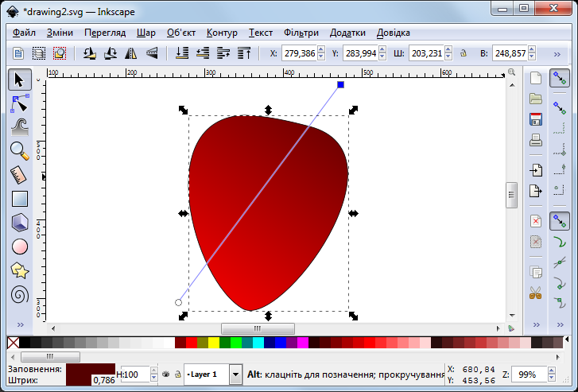Open the Layer 1 dropdown

pyautogui.click(x=235, y=374)
